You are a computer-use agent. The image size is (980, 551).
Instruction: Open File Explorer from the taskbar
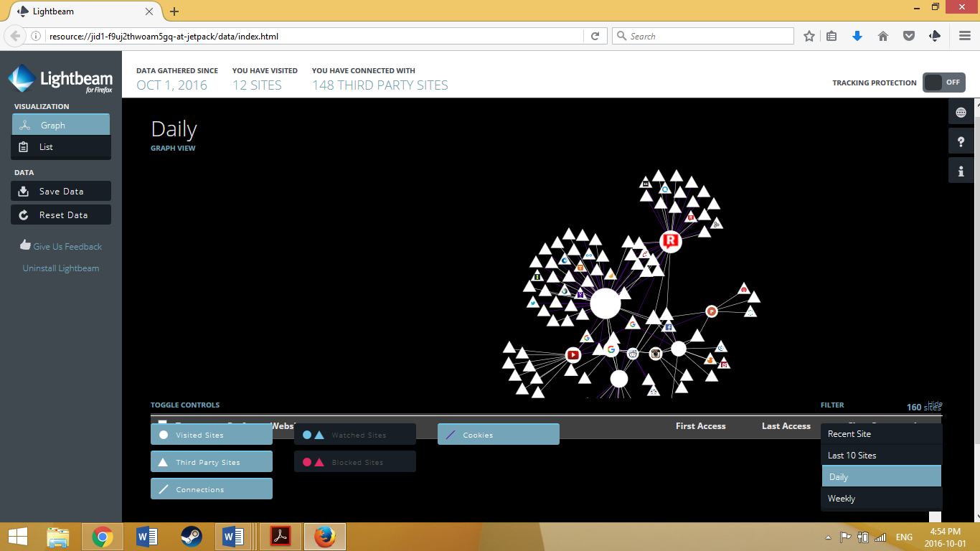click(58, 537)
